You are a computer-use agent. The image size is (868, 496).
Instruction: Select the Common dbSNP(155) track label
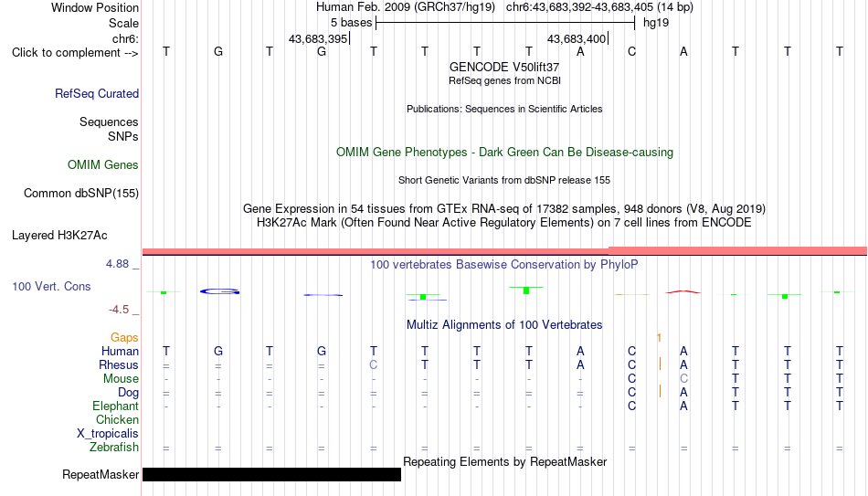(x=81, y=194)
